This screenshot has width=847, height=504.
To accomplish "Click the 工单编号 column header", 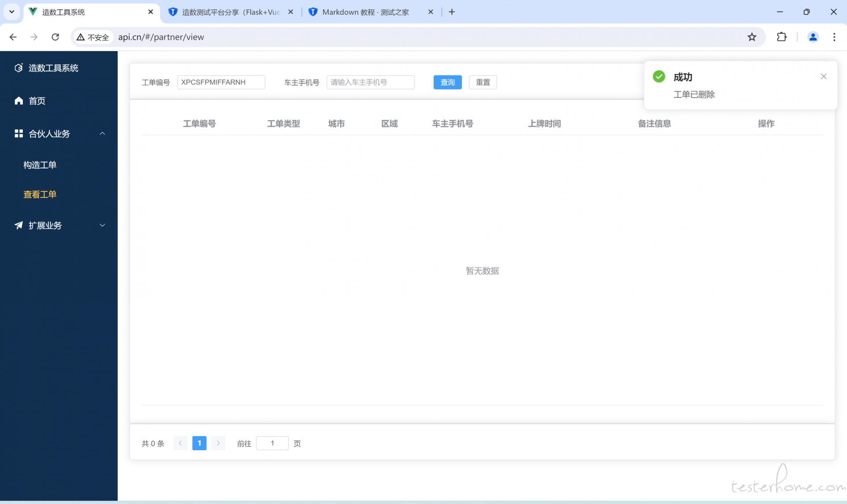I will [x=199, y=124].
